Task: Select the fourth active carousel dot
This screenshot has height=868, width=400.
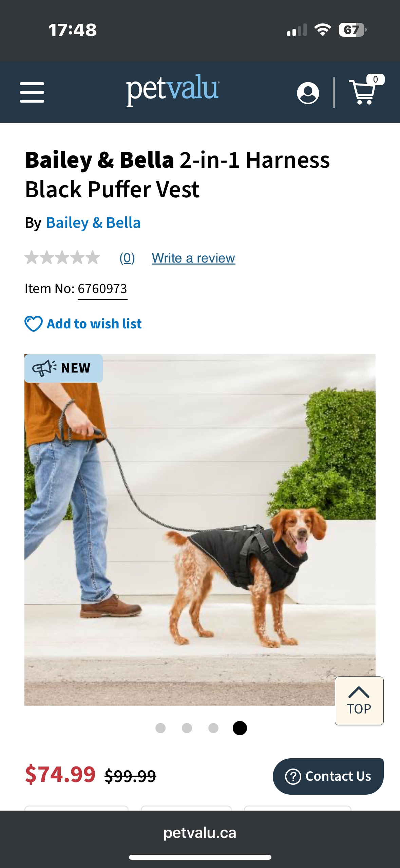Action: (240, 728)
